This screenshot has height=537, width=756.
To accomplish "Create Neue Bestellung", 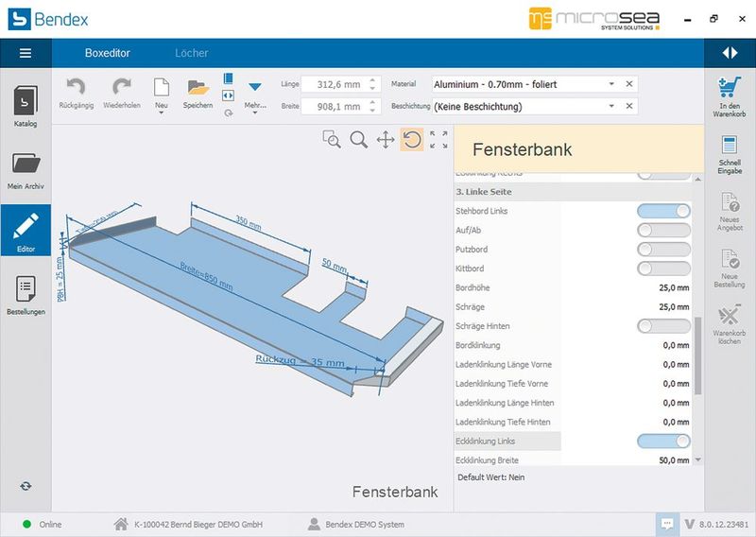I will [x=730, y=268].
